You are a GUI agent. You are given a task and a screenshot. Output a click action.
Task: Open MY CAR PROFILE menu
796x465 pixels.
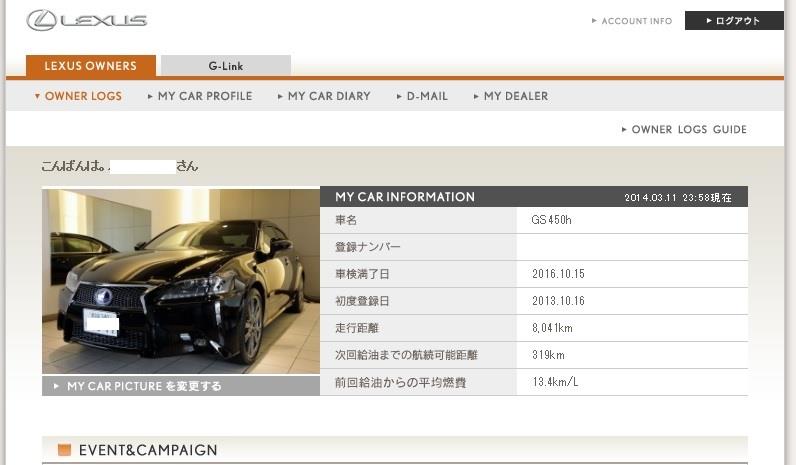tap(200, 96)
